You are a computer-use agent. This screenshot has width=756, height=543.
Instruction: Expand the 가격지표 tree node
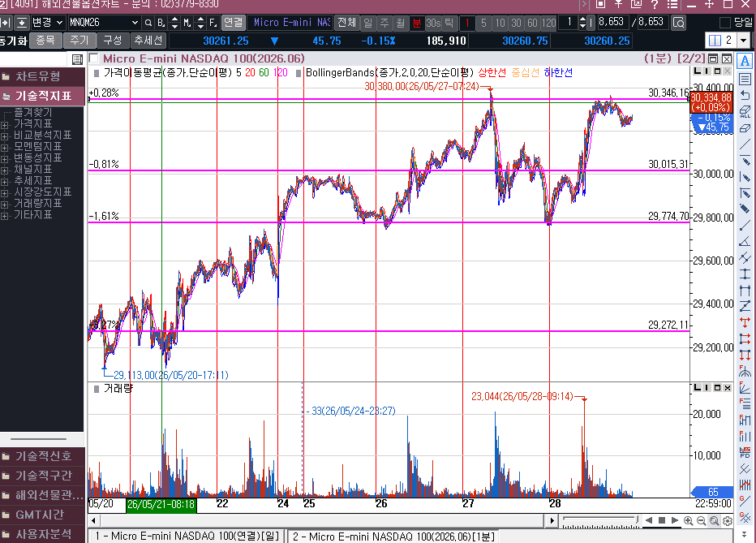(5, 125)
